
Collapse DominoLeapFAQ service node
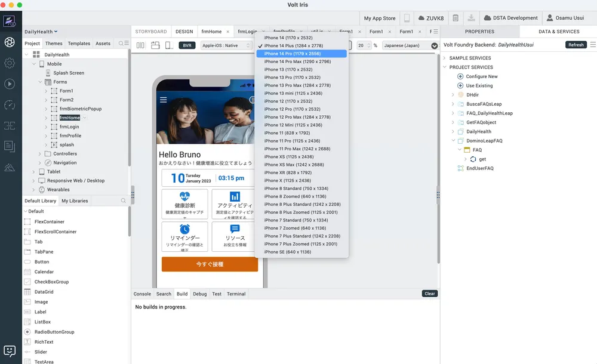(454, 141)
